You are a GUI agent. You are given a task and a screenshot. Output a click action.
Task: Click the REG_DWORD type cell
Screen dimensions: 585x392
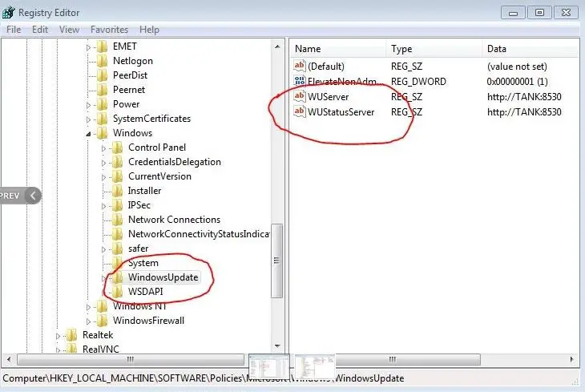(418, 82)
